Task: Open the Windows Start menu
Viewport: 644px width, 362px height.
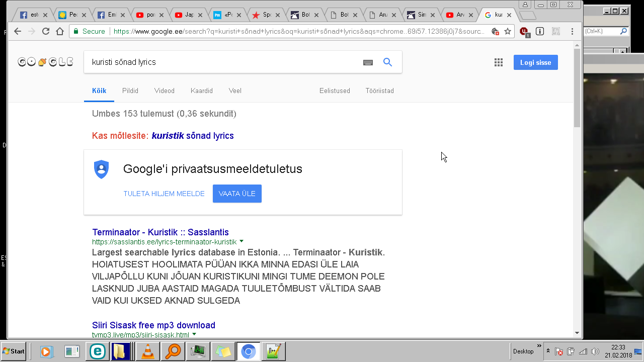Action: [x=14, y=351]
